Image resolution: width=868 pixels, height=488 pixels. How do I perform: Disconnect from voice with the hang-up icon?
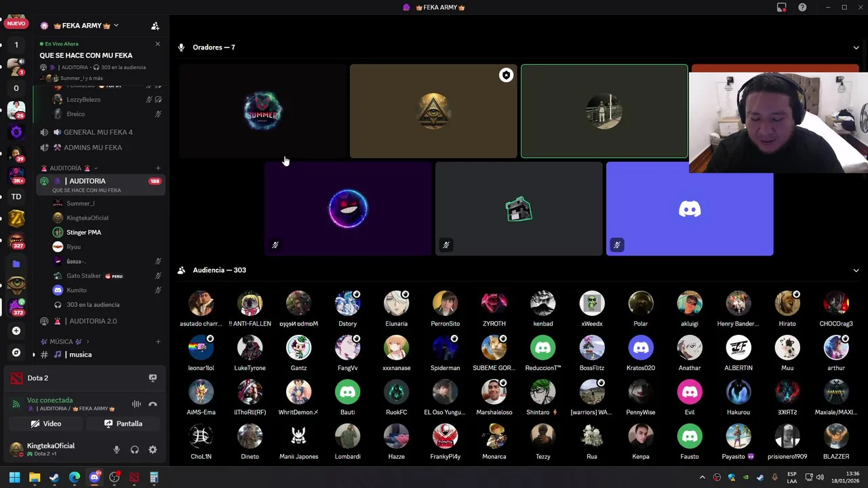(x=153, y=405)
